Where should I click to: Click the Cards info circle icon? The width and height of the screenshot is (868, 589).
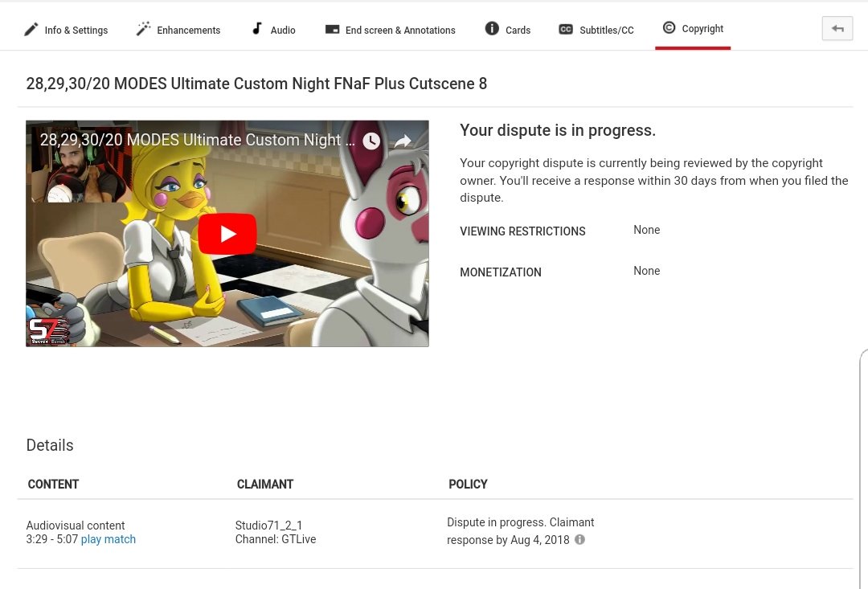(492, 28)
